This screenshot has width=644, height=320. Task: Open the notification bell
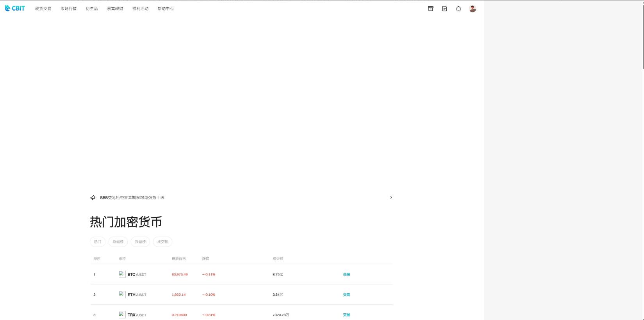[x=458, y=9]
